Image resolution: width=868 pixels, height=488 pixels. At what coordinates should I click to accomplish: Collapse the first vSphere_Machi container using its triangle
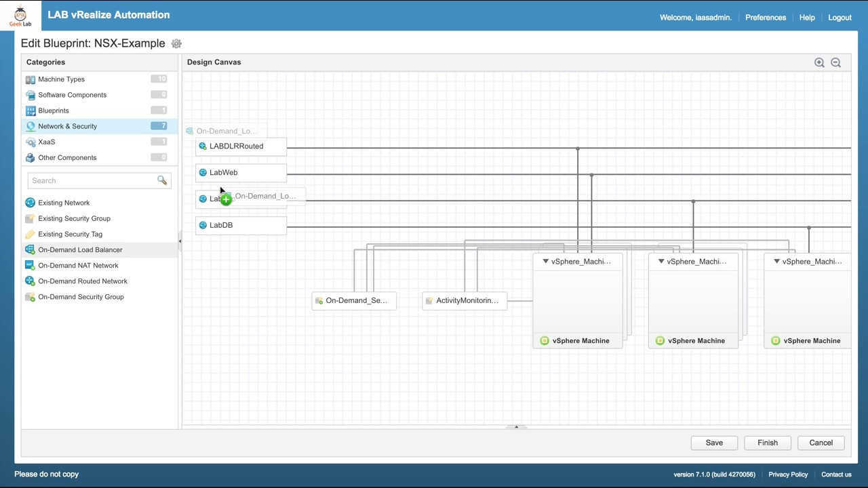(546, 261)
